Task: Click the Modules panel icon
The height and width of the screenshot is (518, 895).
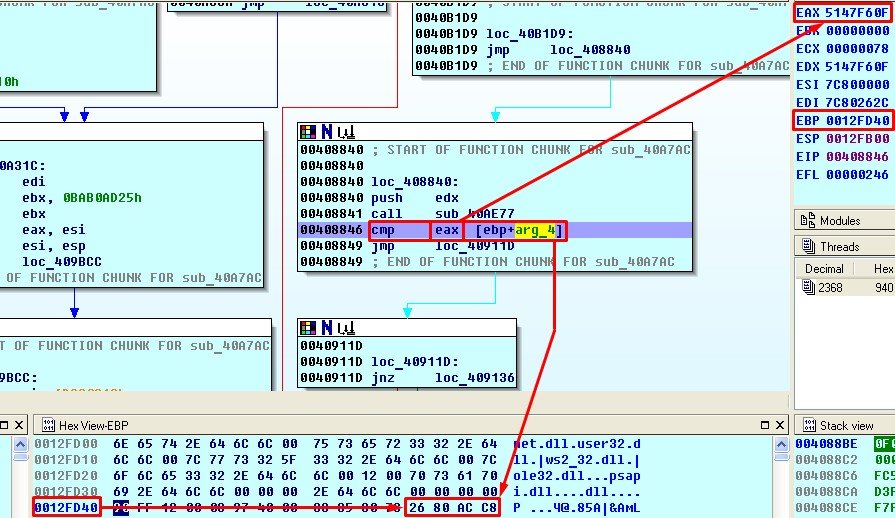Action: point(808,220)
